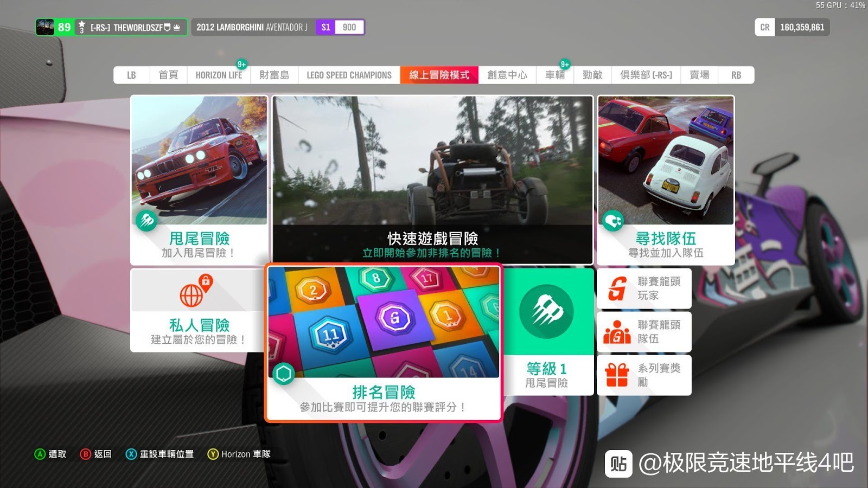Open the 首頁 tab

(168, 75)
